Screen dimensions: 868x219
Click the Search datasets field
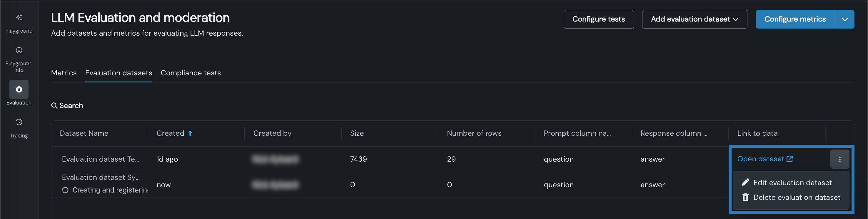(x=71, y=106)
